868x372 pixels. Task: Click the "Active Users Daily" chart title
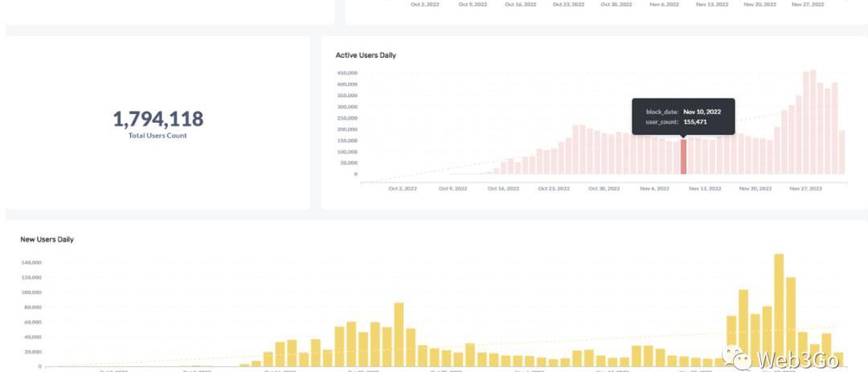tap(366, 55)
